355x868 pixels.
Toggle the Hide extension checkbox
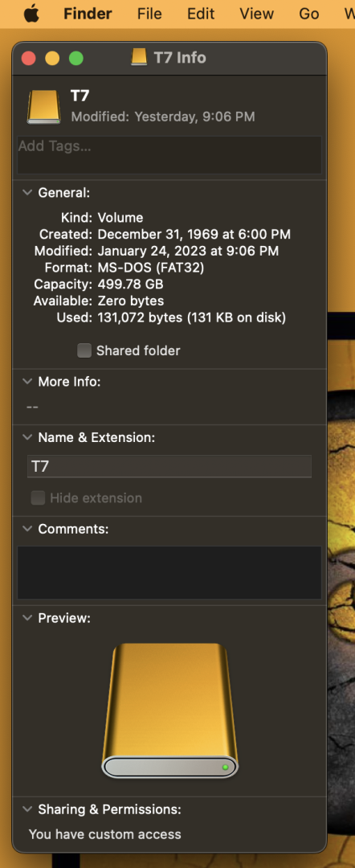pyautogui.click(x=38, y=497)
